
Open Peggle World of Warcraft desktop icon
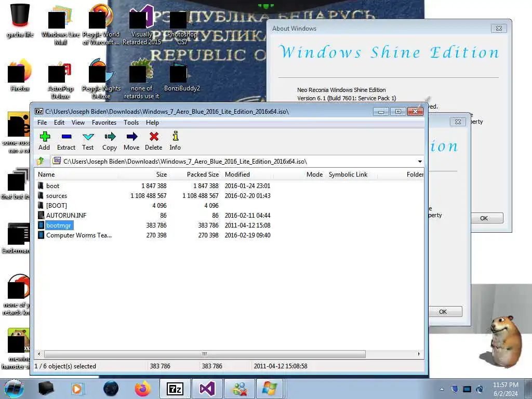point(101,24)
